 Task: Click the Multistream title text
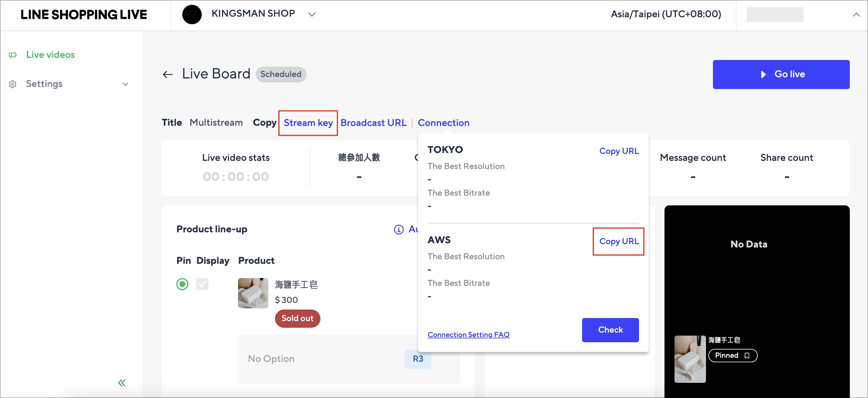[x=216, y=123]
